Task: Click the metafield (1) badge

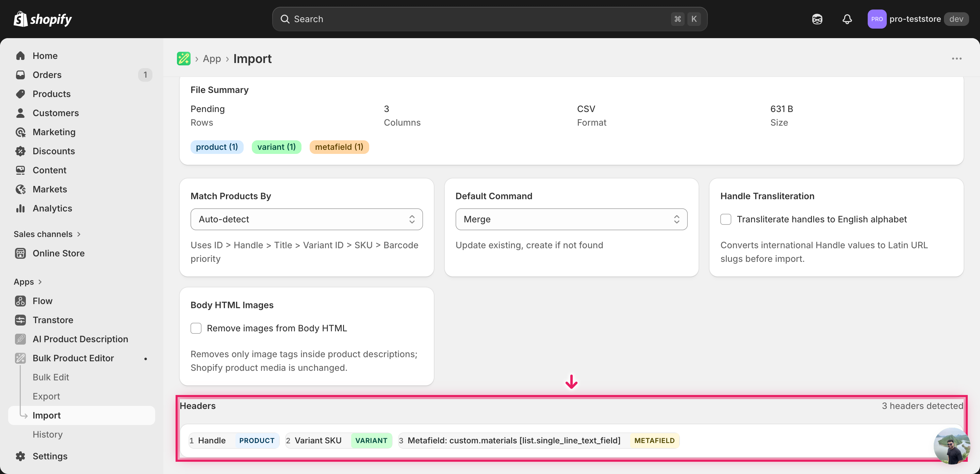Action: point(339,147)
